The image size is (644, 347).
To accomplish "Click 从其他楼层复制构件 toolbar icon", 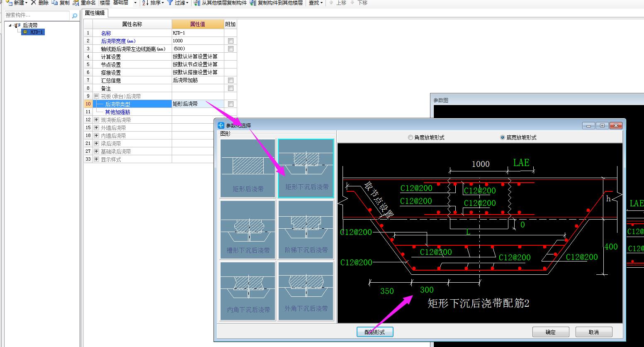I will click(197, 3).
